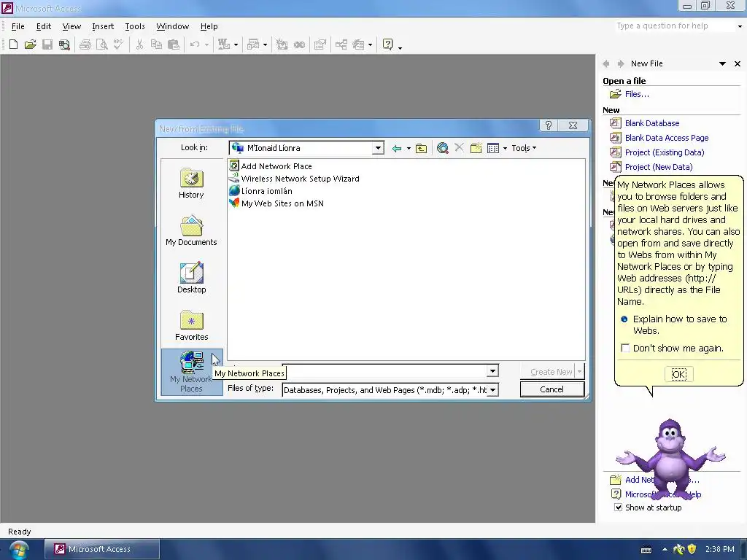The image size is (747, 560).
Task: Select Desktop in the places bar
Action: pos(191,278)
